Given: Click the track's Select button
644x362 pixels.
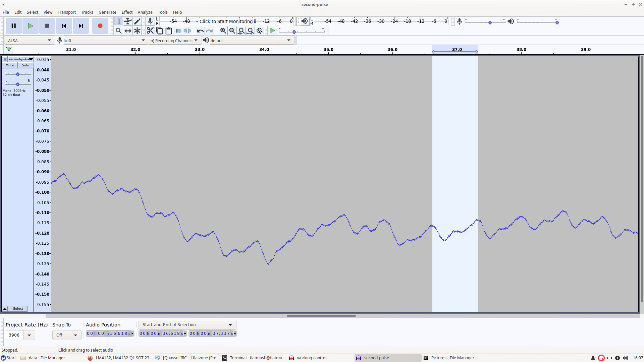Looking at the screenshot, I should [x=18, y=309].
